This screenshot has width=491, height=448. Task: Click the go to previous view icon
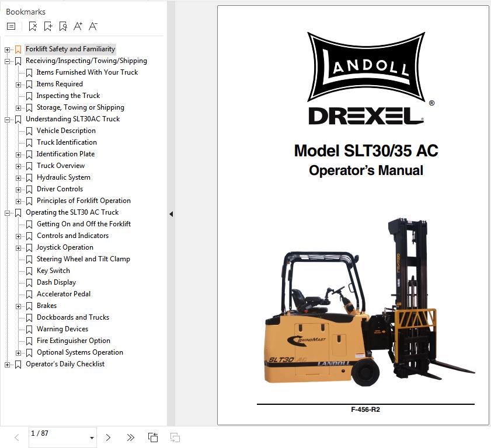click(153, 437)
